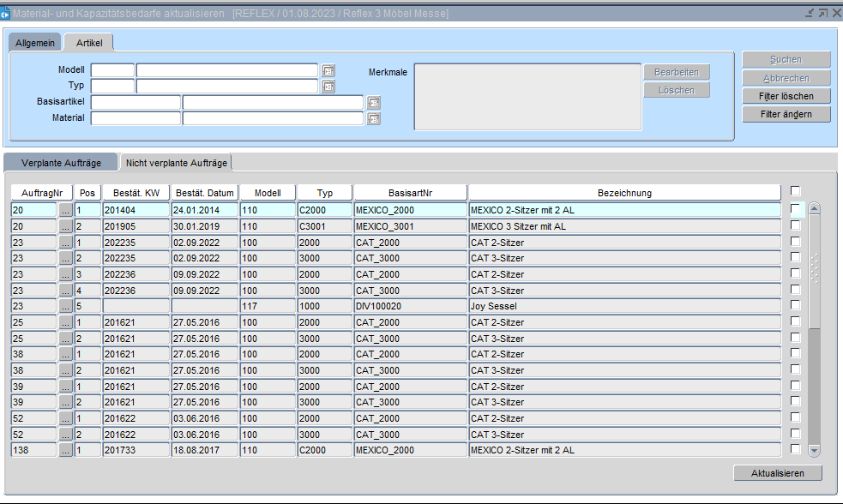843x504 pixels.
Task: Click the Aktualisieren button
Action: click(x=778, y=473)
